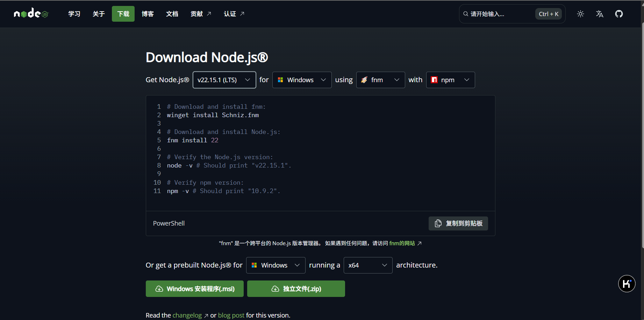Click the floating K assistant icon

tap(627, 284)
